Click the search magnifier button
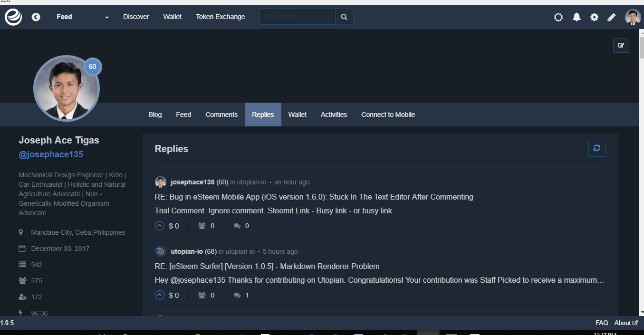 point(344,17)
